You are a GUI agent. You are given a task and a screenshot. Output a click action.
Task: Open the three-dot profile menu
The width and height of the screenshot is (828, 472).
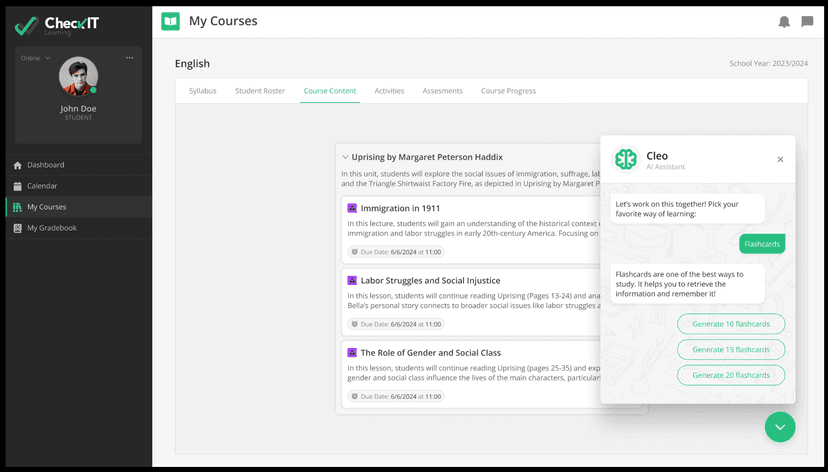(x=129, y=58)
